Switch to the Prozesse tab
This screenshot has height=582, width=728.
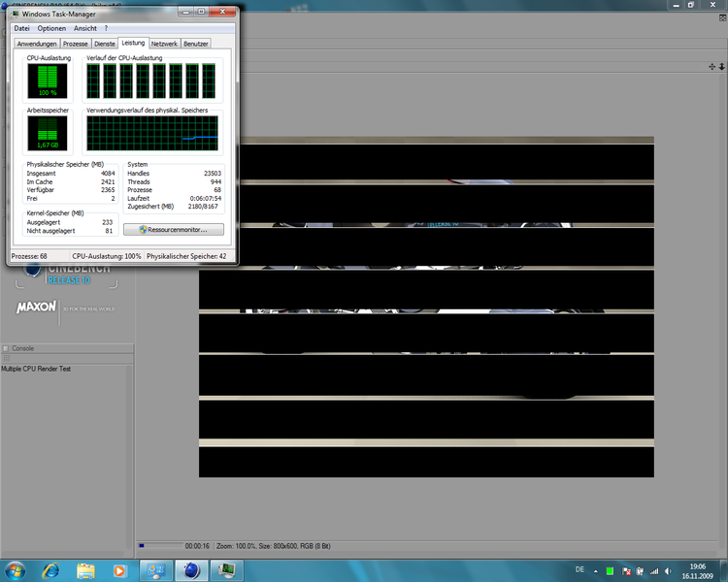[75, 44]
